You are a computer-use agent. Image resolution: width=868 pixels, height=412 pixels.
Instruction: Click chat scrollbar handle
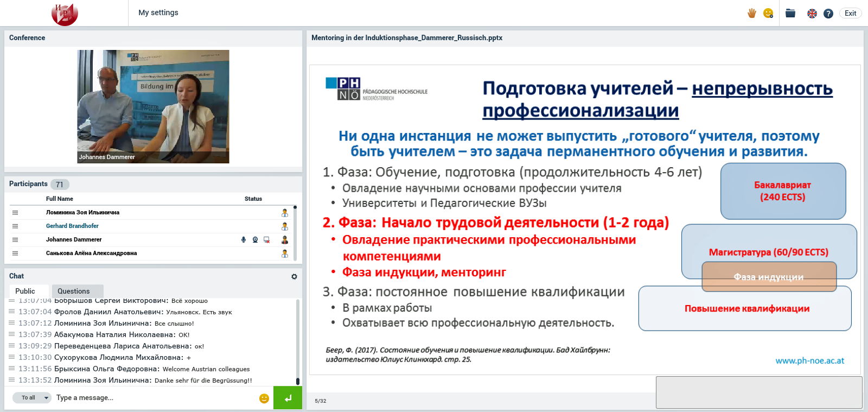coord(297,382)
